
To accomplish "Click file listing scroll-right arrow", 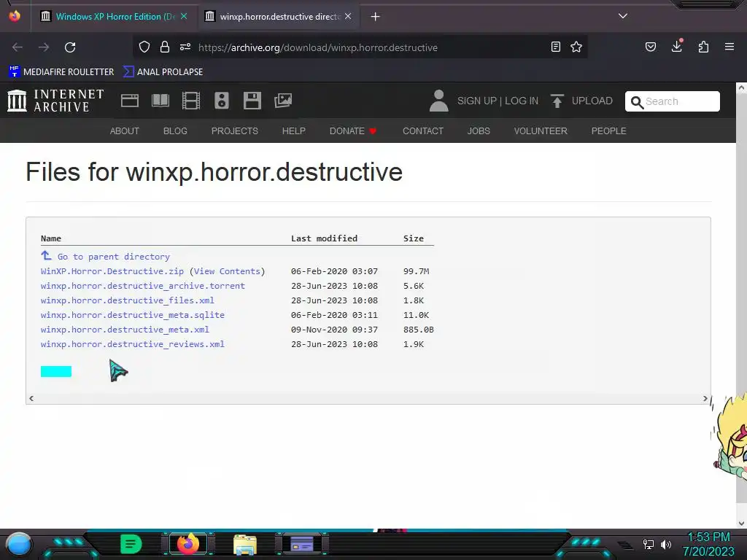I will (705, 399).
